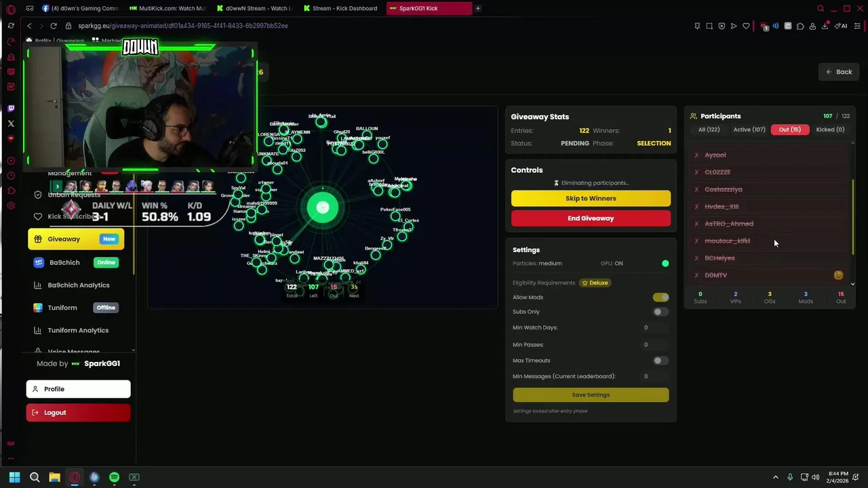Open Twitch in Opera sidebar

10,108
